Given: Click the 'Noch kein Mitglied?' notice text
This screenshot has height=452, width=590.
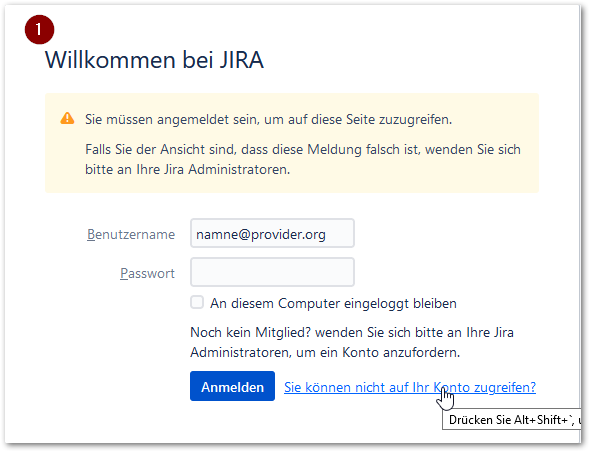Looking at the screenshot, I should tap(352, 342).
